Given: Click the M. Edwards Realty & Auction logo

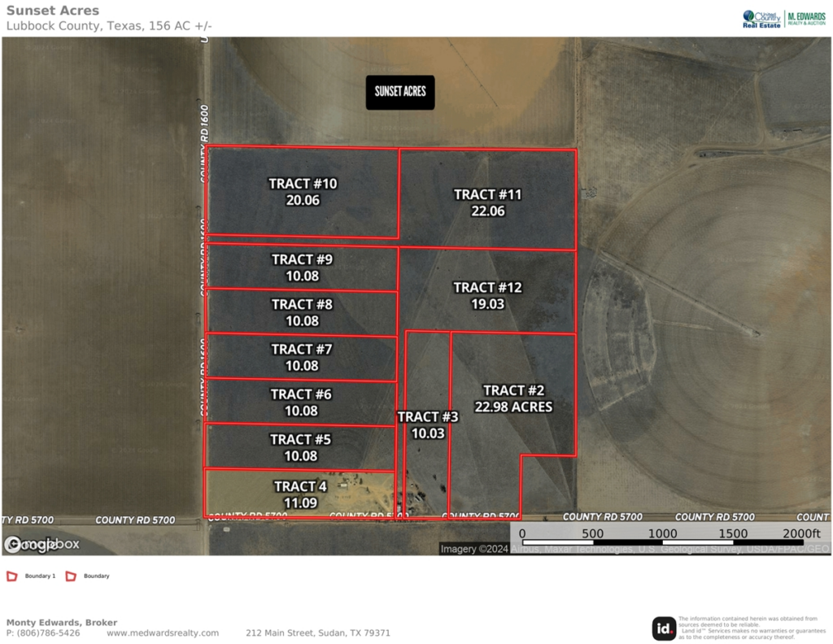Looking at the screenshot, I should click(x=805, y=18).
